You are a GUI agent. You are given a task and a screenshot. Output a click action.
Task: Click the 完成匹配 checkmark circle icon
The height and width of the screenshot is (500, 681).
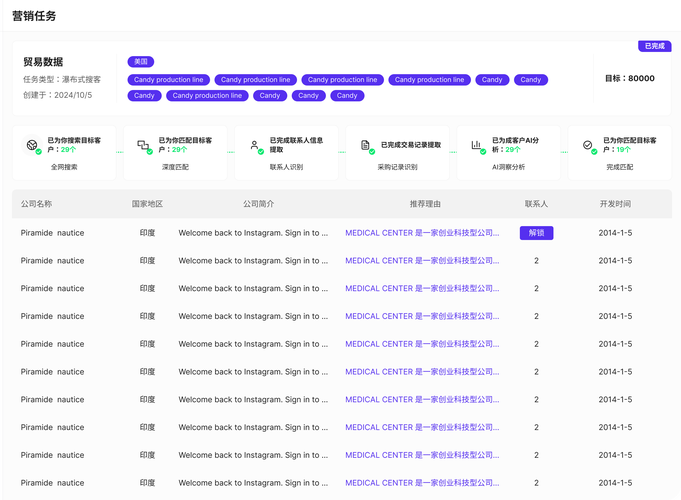[588, 145]
